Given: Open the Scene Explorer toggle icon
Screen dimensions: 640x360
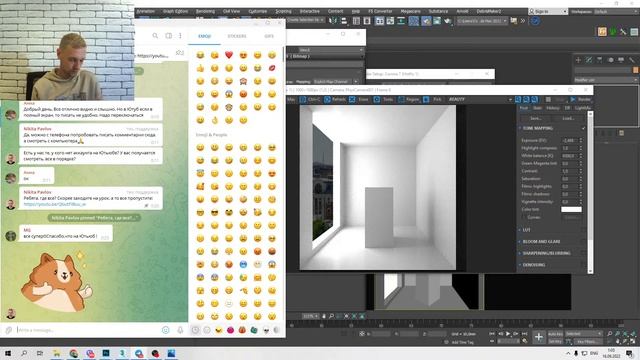Looking at the screenshot, I should [x=356, y=20].
